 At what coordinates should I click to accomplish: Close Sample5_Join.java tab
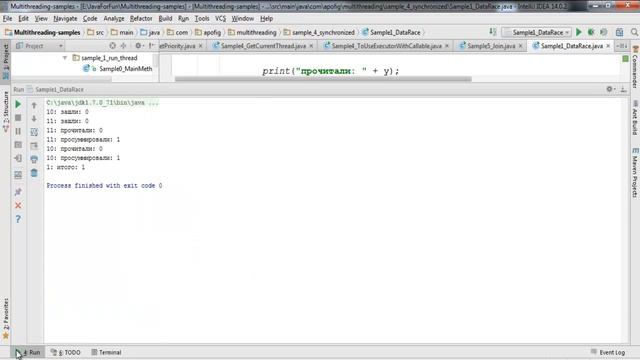click(x=520, y=46)
